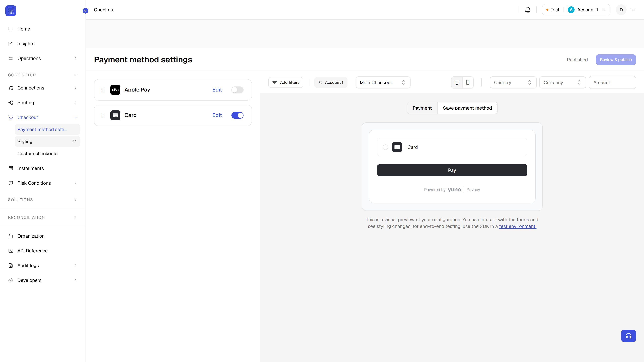Disable the Card payment toggle
This screenshot has width=644, height=362.
click(x=237, y=115)
